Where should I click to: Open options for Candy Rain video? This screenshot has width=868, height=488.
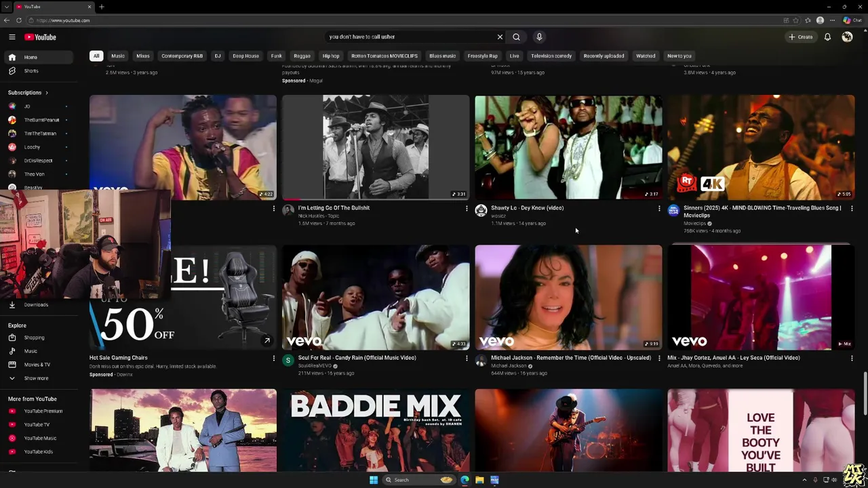pos(467,359)
